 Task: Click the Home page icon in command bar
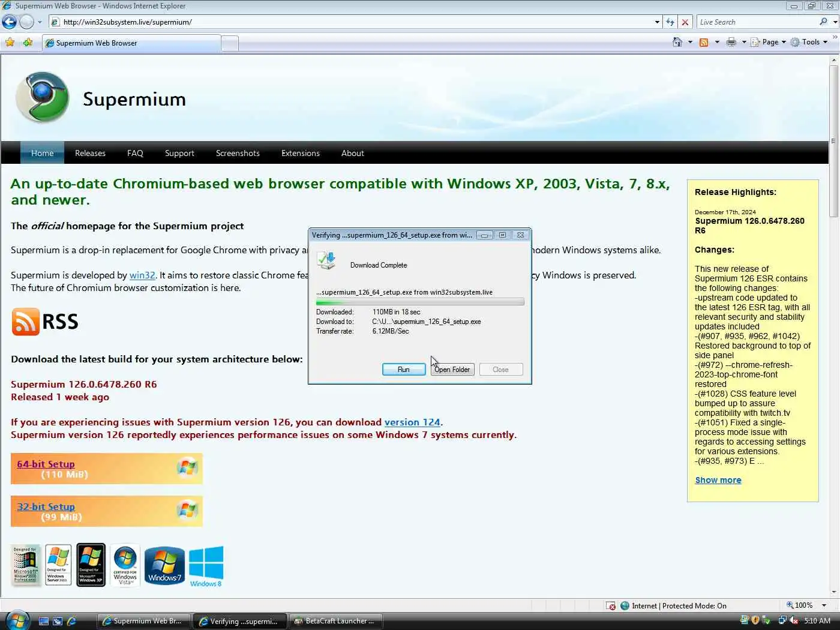pos(677,42)
